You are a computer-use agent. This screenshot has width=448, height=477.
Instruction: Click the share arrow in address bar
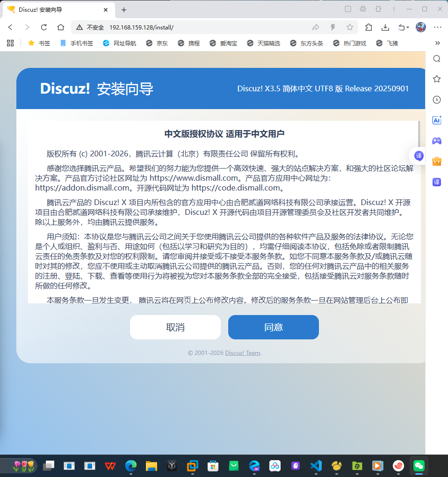tap(316, 27)
